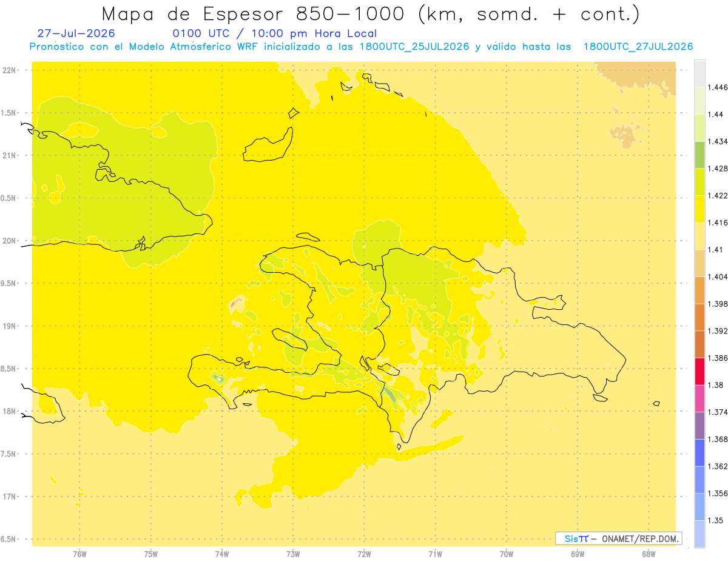Select the '68W' longitude label
728x562 pixels.
point(649,554)
